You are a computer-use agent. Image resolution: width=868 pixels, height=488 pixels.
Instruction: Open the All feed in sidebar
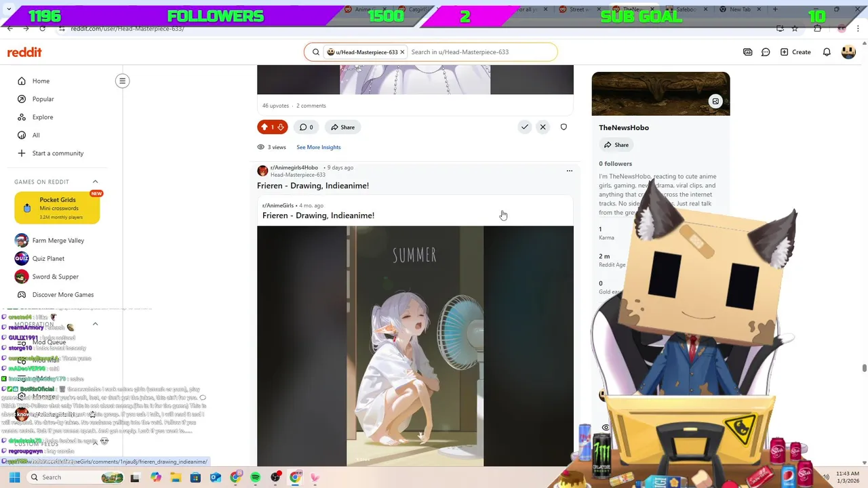tap(36, 135)
